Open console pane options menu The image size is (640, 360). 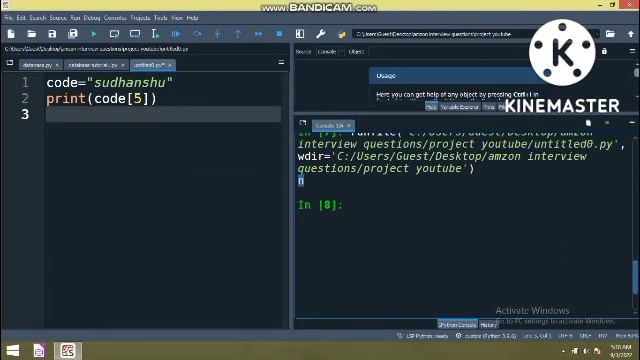632,122
